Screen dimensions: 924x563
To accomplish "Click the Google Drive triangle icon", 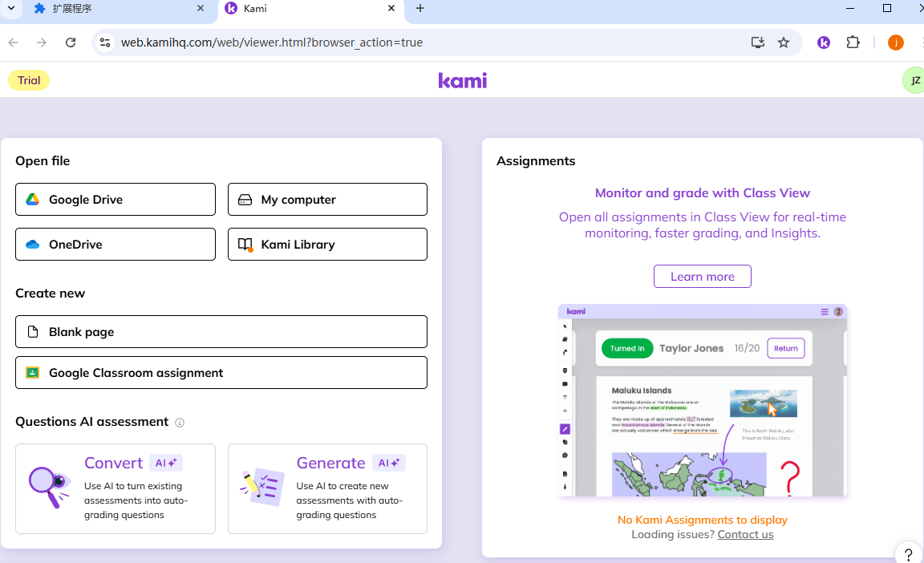I will click(32, 199).
